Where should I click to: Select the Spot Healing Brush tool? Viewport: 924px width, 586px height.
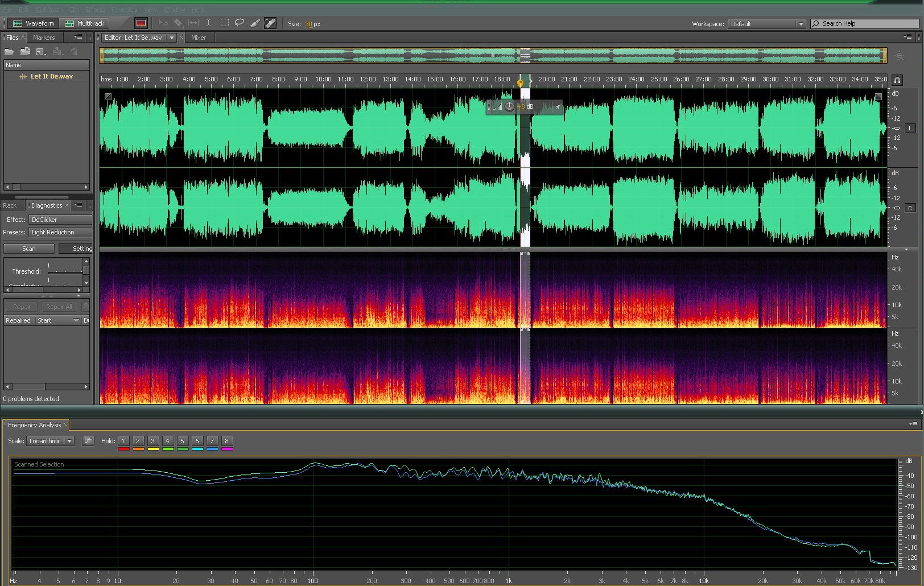pyautogui.click(x=270, y=23)
